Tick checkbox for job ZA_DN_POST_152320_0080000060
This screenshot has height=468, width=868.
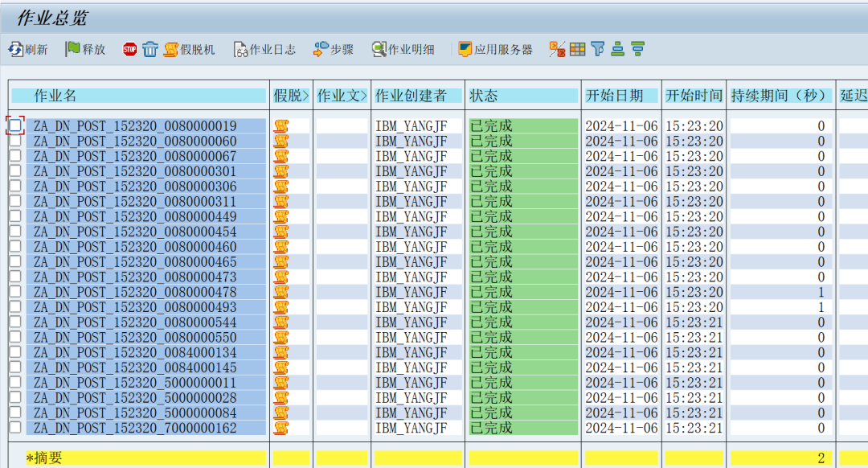coord(15,140)
